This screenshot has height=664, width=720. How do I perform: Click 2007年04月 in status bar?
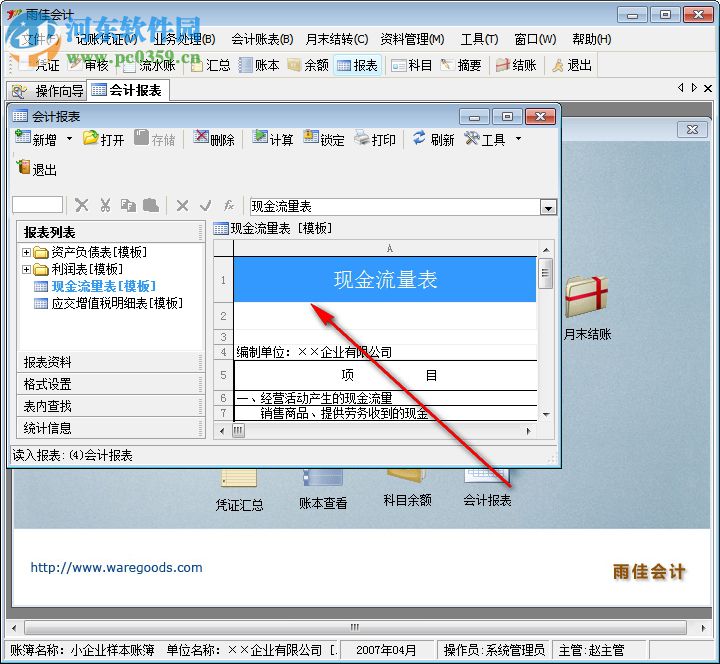pyautogui.click(x=386, y=650)
